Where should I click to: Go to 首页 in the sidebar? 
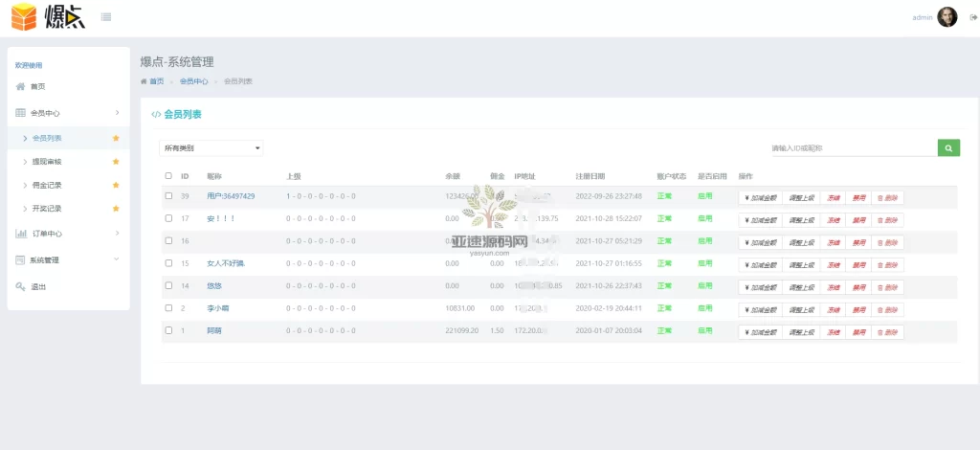[68, 86]
